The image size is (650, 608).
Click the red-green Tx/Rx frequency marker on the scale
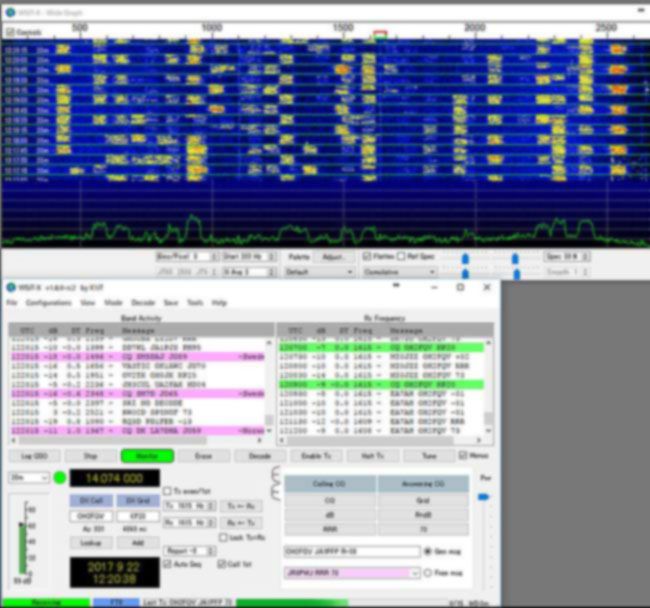coord(380,34)
